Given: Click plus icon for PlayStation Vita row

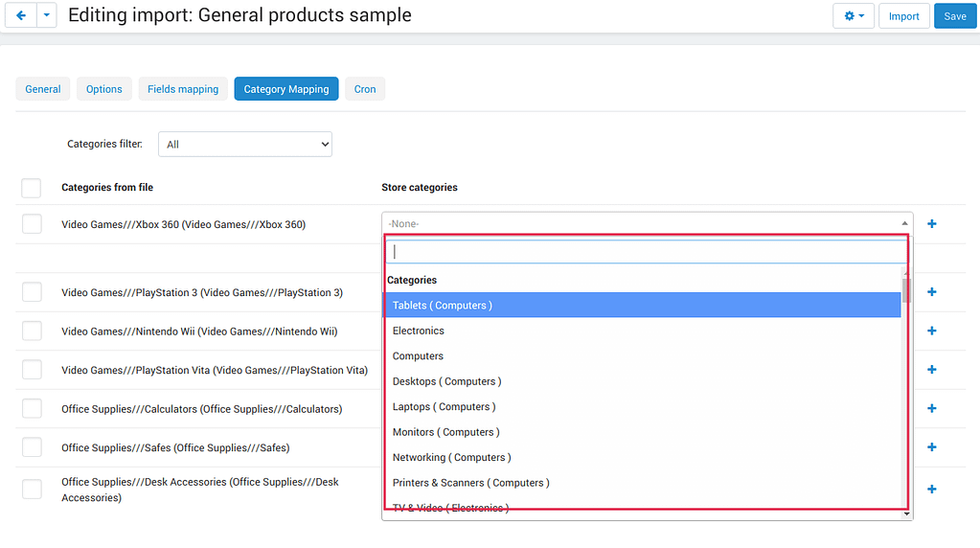Looking at the screenshot, I should pos(932,369).
